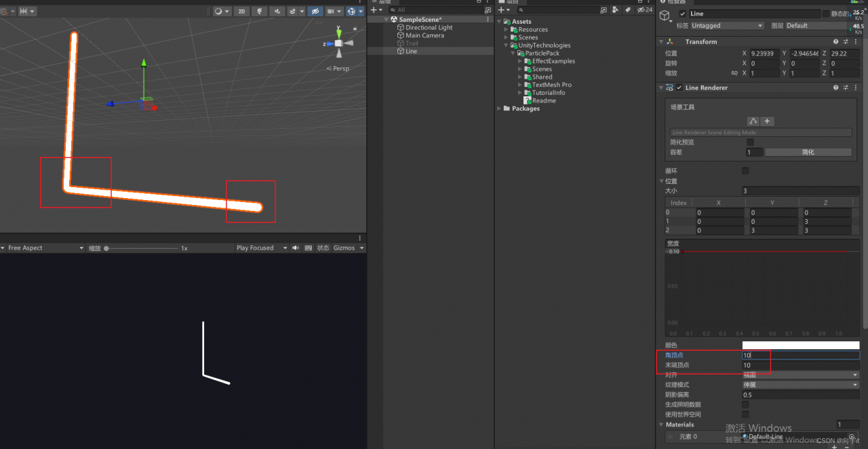Screen dimensions: 868x449
Task: Toggle 简化预览 simplify preview checkbox
Action: [x=750, y=142]
